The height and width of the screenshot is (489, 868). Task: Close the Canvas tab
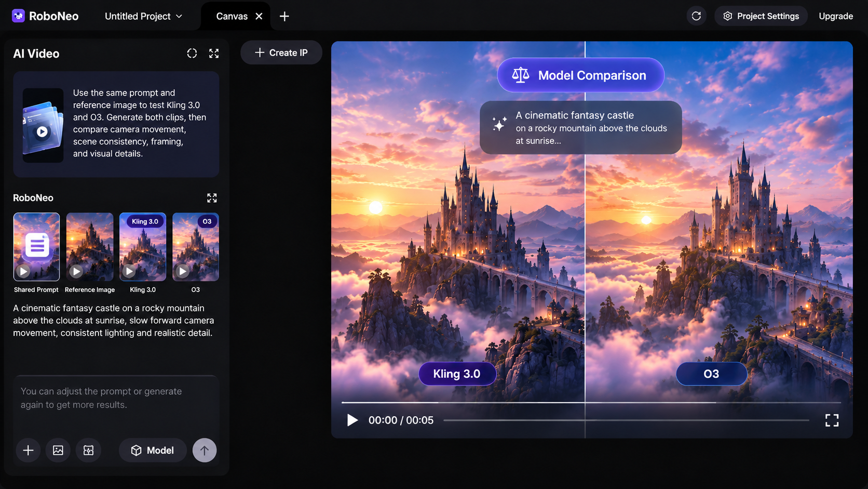(259, 16)
